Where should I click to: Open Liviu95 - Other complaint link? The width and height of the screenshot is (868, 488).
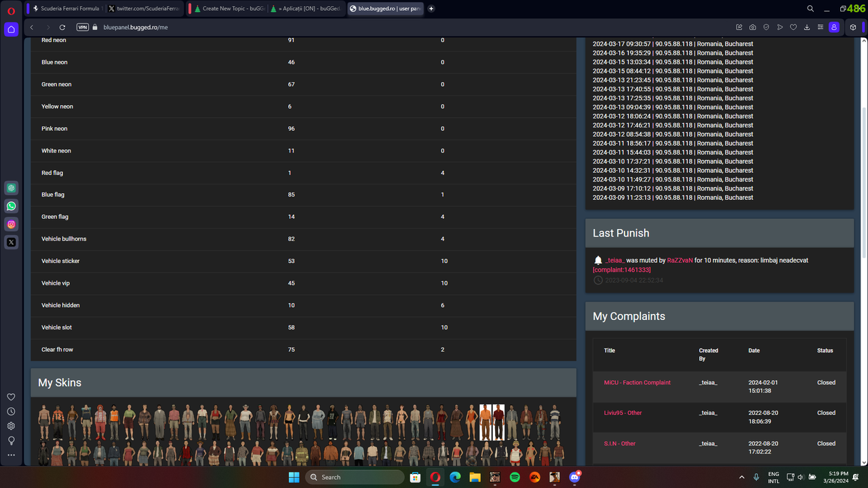(x=623, y=413)
